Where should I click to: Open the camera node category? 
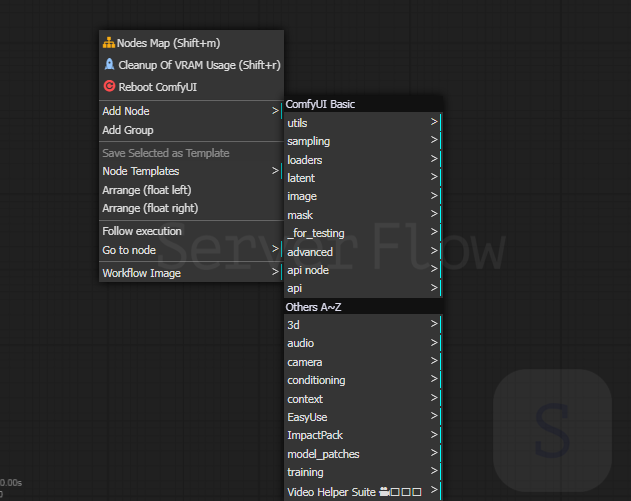[x=363, y=362]
